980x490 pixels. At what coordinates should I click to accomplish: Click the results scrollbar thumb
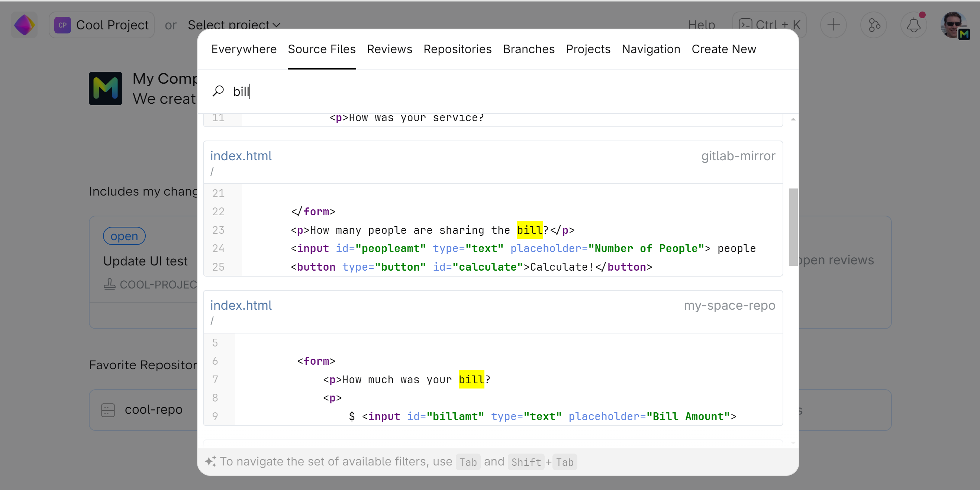793,227
